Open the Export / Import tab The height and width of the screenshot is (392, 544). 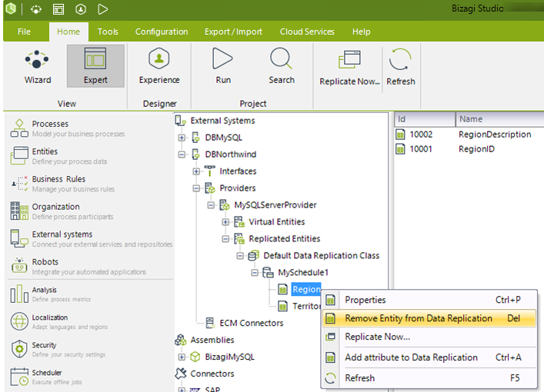[233, 32]
